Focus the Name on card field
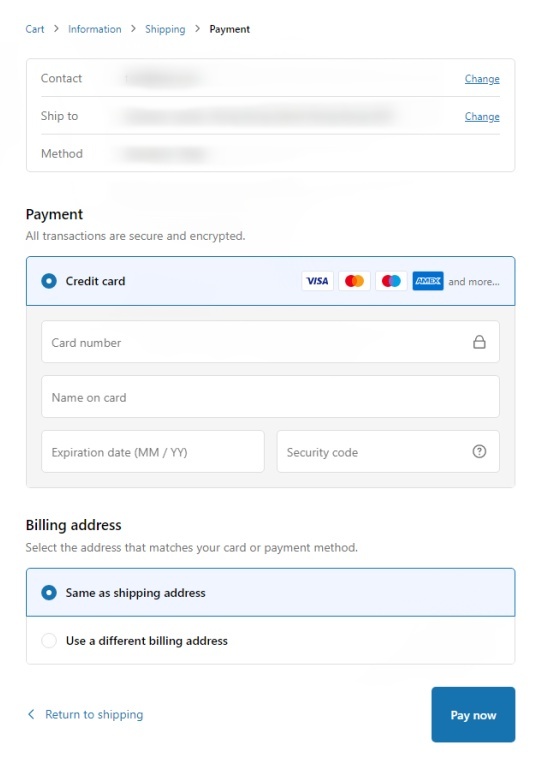This screenshot has width=543, height=762. click(270, 397)
